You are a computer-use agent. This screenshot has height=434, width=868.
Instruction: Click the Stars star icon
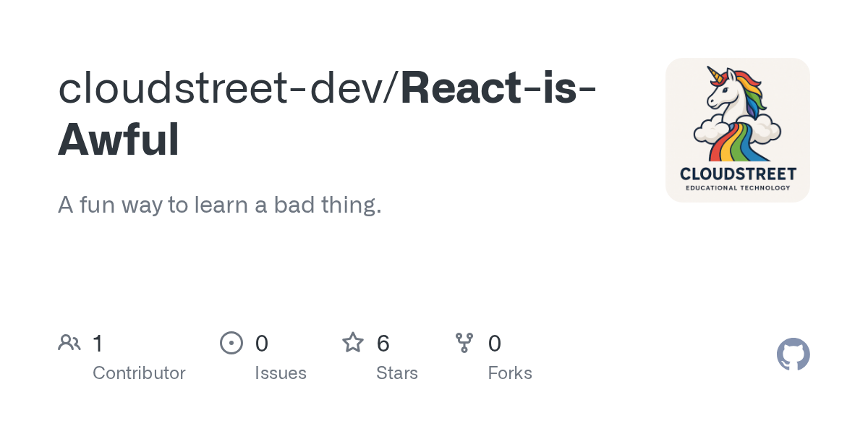click(353, 342)
